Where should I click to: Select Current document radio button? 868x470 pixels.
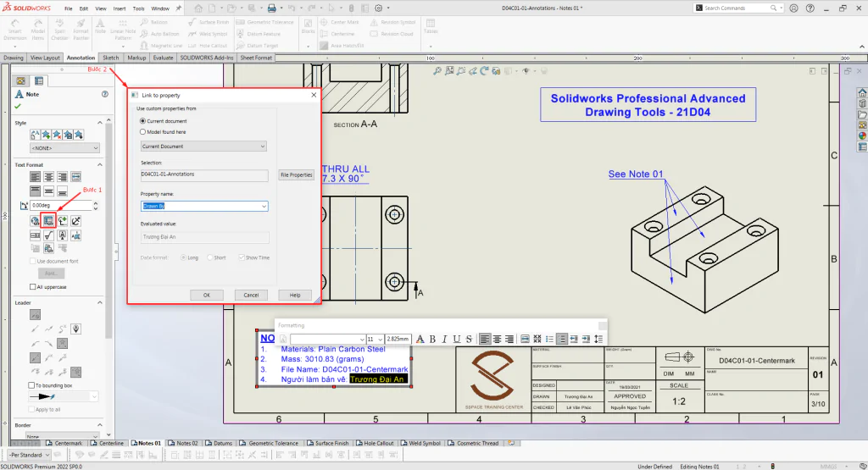(x=142, y=120)
